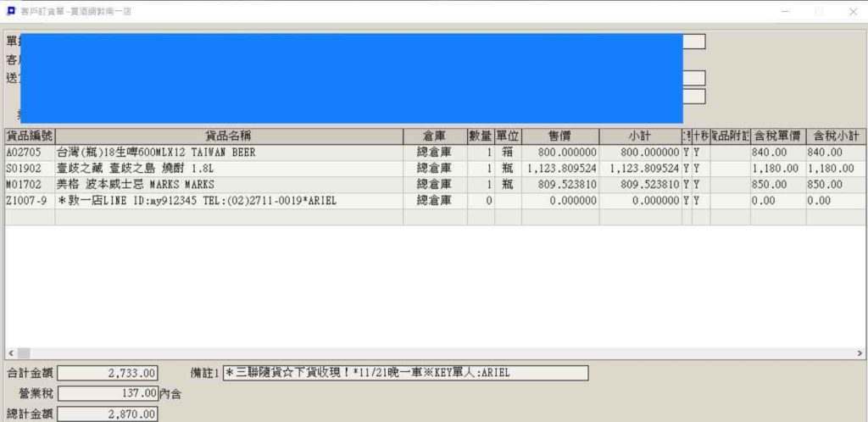Click the 敦一店LINE ID row name cell

[x=229, y=201]
